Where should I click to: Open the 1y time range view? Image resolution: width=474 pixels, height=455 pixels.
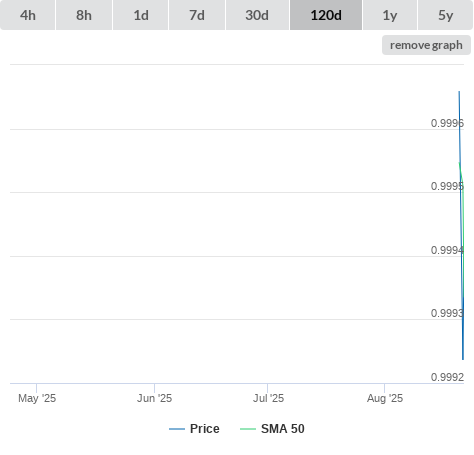(x=390, y=15)
